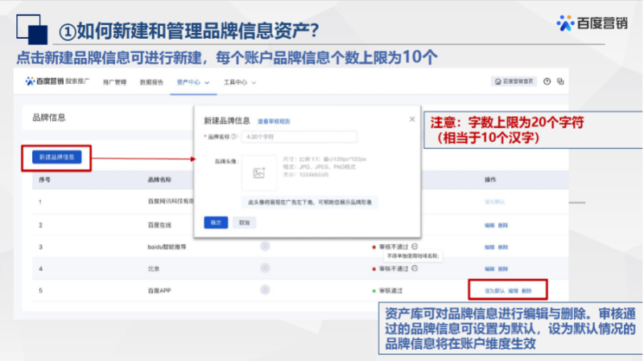
Task: Select the baidu智能推荐 brand name cell
Action: click(167, 247)
